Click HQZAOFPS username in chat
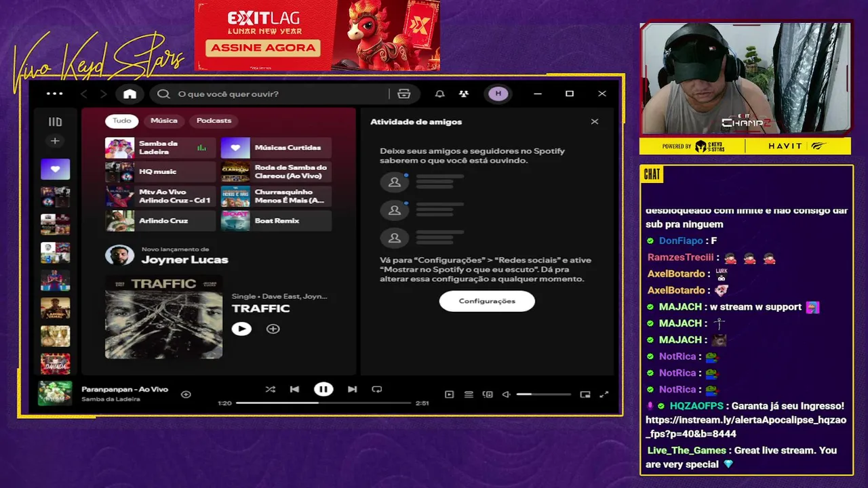Screen dimensions: 868x488 [x=697, y=406]
